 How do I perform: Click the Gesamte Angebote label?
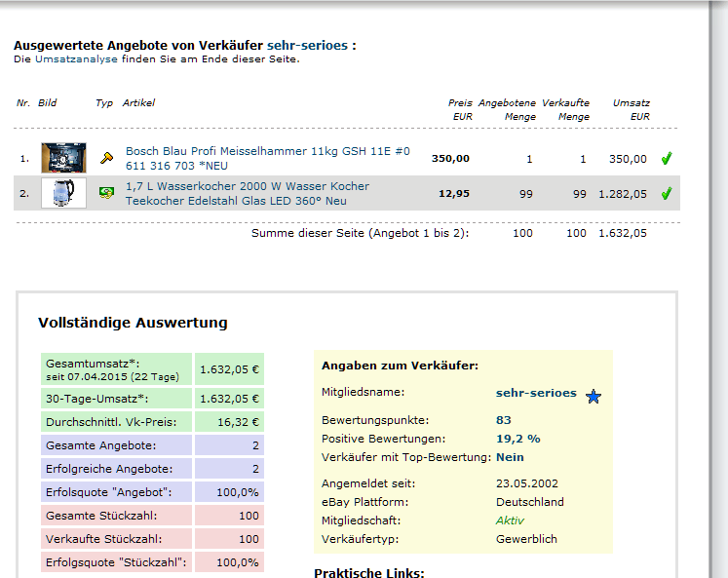pos(116,445)
